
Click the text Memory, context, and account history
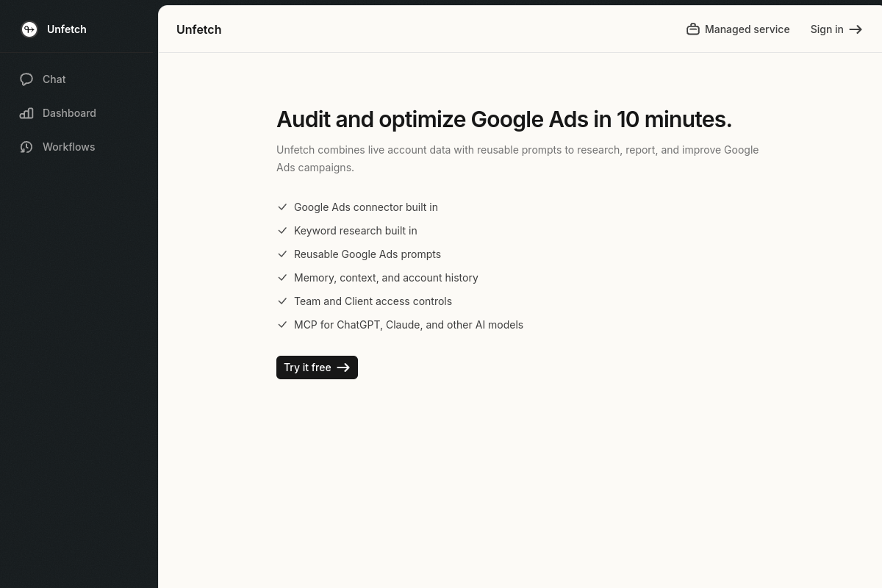(386, 278)
